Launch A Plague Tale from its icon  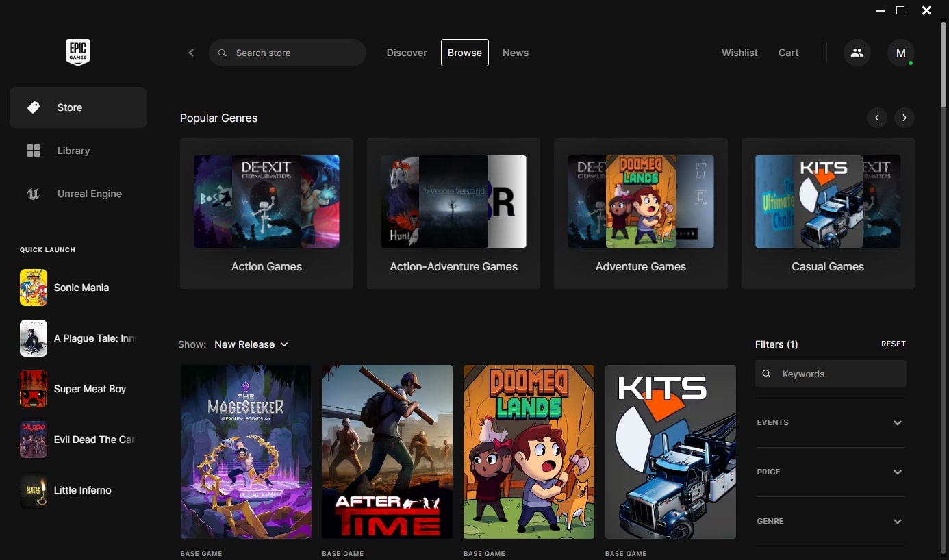tap(34, 338)
